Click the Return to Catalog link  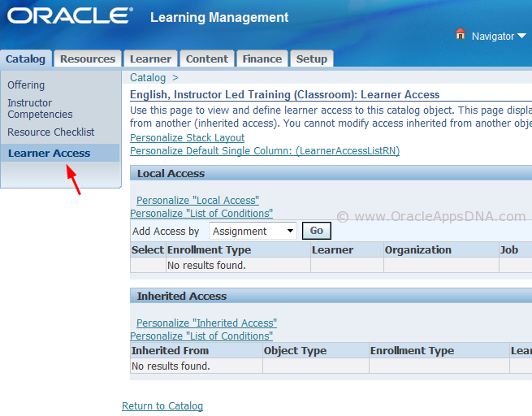click(162, 405)
